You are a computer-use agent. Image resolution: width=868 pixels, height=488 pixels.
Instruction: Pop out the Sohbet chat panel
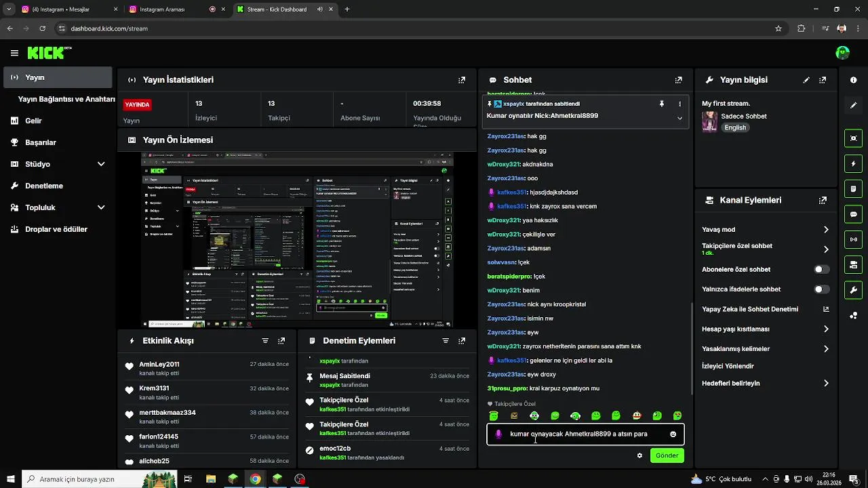click(x=678, y=80)
